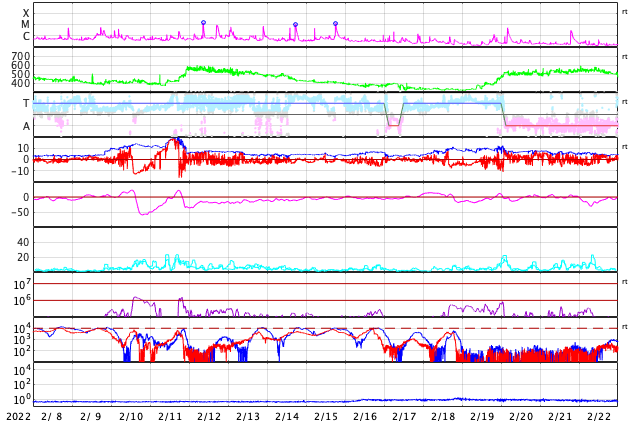
Task: Select the 700 axis label
Action: [21, 56]
